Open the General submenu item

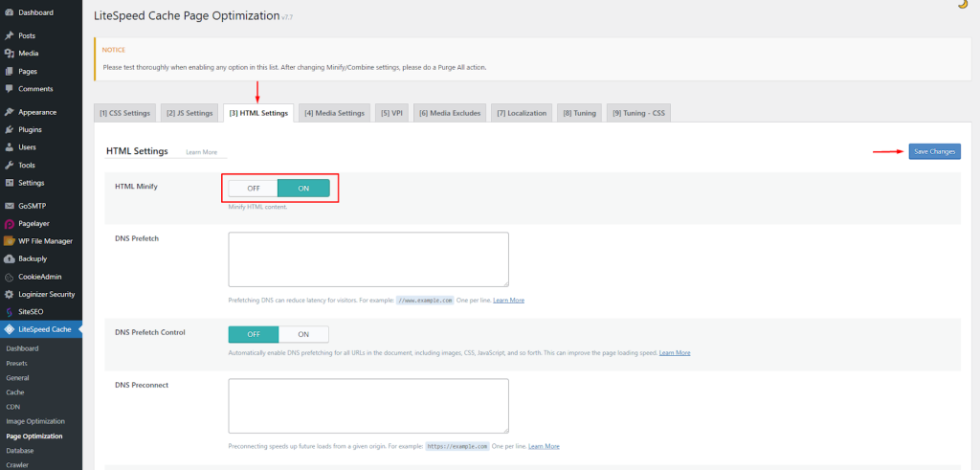point(17,378)
